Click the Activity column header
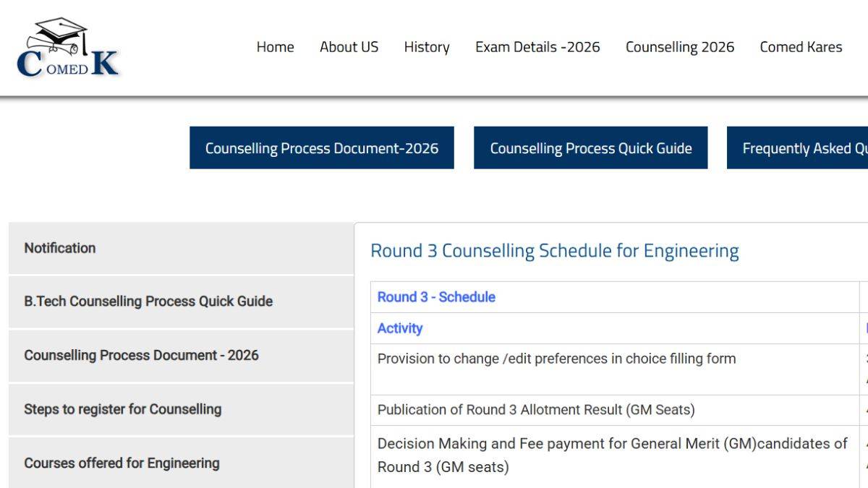 pyautogui.click(x=400, y=328)
